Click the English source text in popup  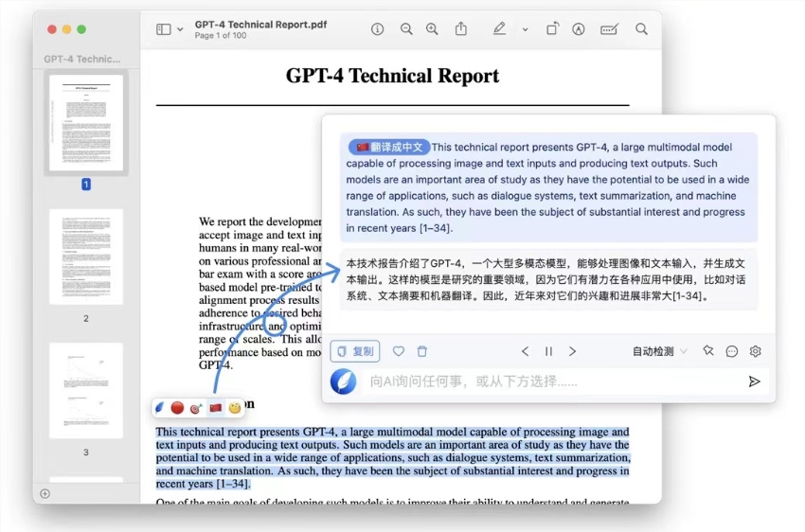tap(547, 187)
